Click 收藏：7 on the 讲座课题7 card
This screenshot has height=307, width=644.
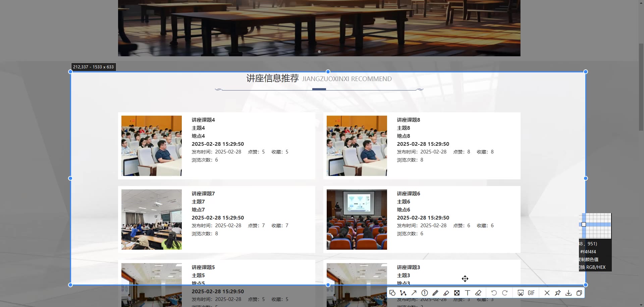(x=280, y=226)
